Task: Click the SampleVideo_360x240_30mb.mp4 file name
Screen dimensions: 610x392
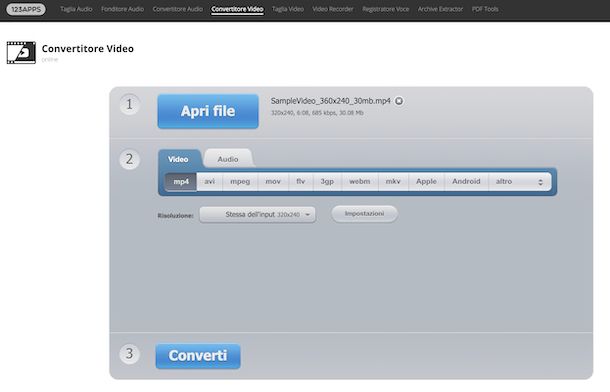Action: pos(331,101)
